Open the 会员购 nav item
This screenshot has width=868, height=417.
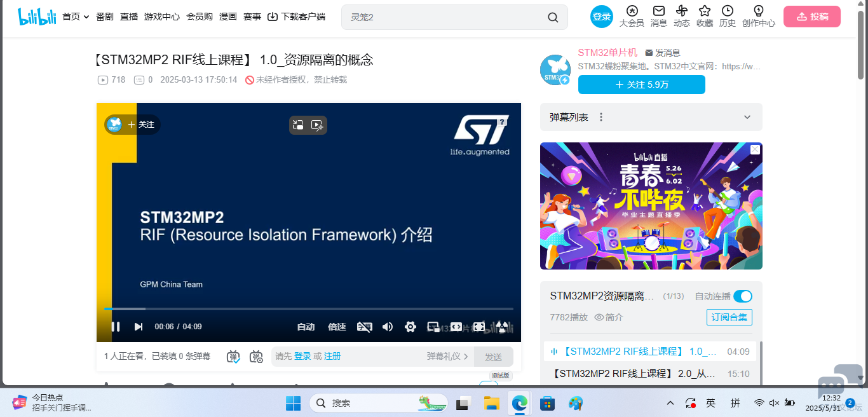[200, 17]
